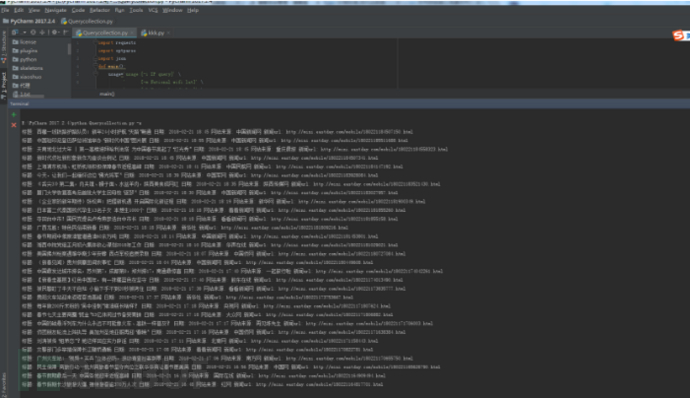Viewport: 690px width, 398px height.
Task: Open the File menu
Action: pyautogui.click(x=5, y=10)
